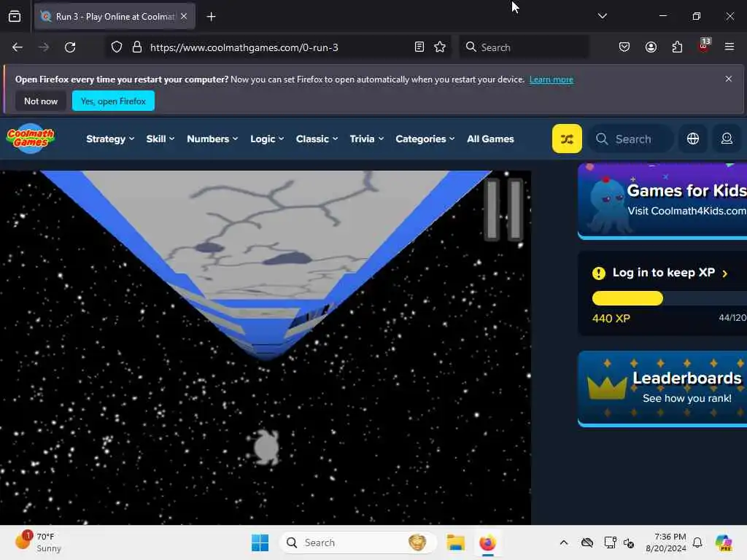The image size is (747, 560).
Task: Open the Firefox hamburger menu
Action: (729, 47)
